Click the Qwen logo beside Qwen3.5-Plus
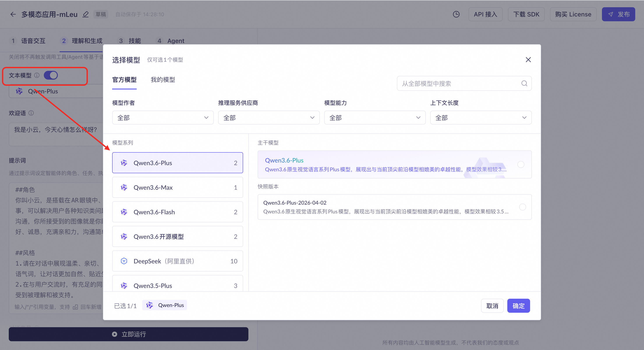 coord(124,285)
